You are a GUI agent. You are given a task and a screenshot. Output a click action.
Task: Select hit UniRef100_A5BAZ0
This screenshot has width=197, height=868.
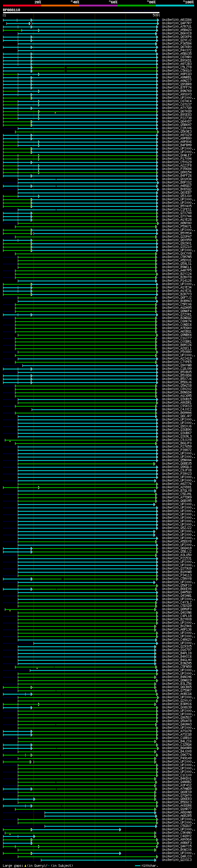(176, 30)
